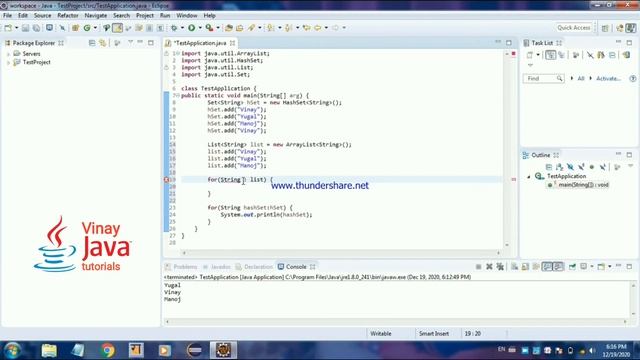Viewport: 640px width, 360px height.
Task: Click the New Java Class green icon
Action: tap(87, 28)
